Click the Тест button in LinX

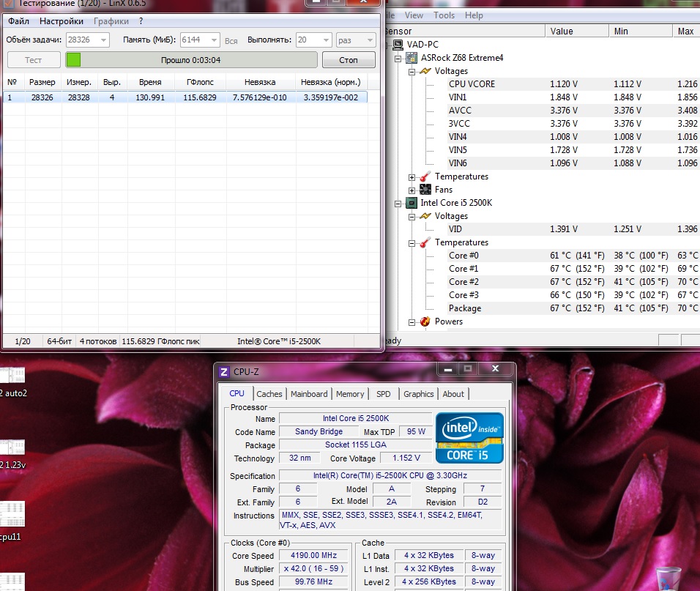click(34, 60)
